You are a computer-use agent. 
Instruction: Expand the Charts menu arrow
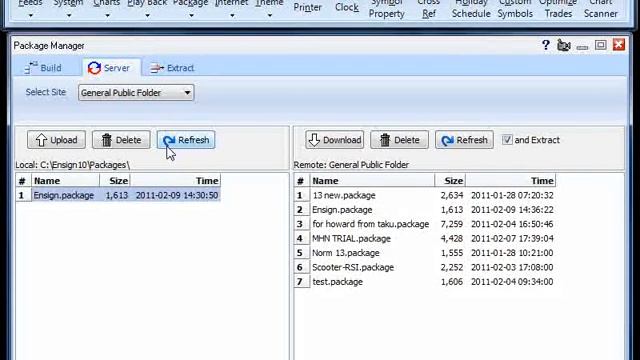pos(107,16)
